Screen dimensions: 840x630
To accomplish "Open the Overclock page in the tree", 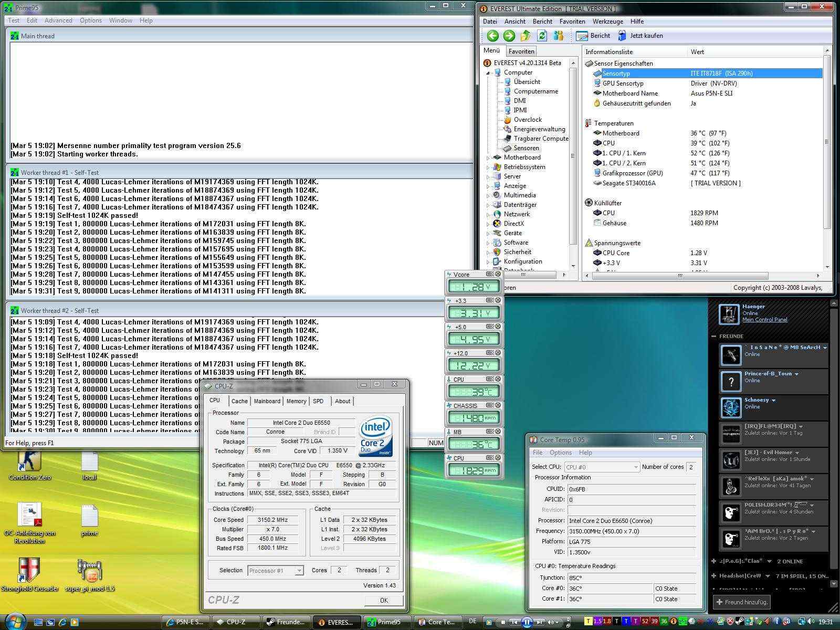I will [x=528, y=120].
